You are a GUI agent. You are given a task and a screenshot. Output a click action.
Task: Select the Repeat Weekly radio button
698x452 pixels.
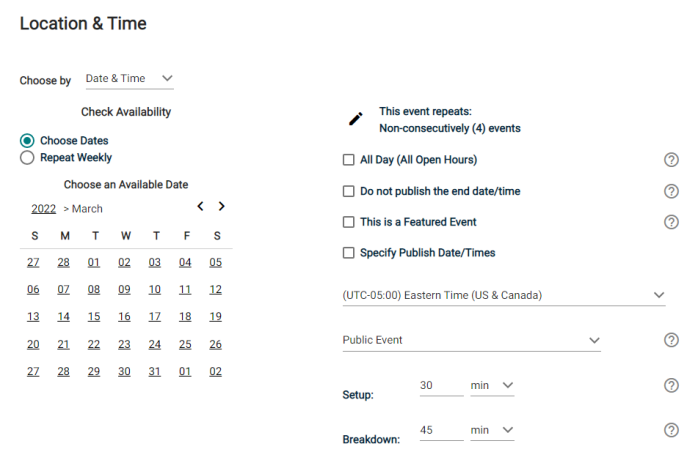(27, 158)
